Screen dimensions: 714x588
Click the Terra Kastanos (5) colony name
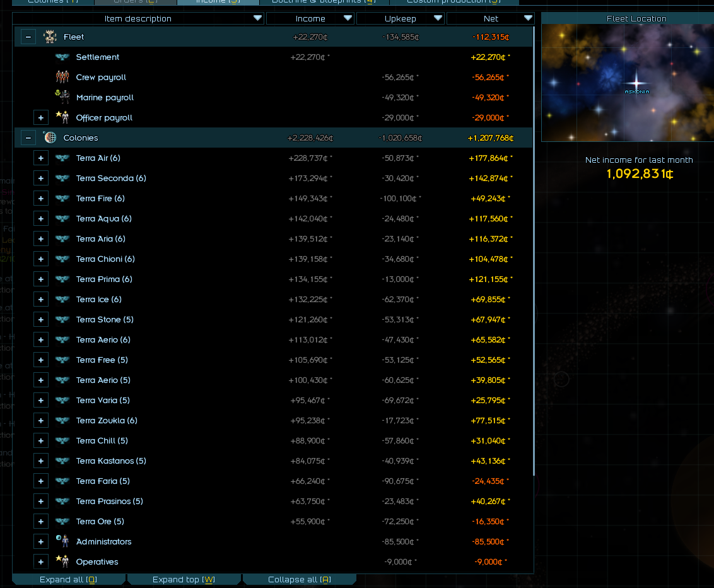(x=111, y=461)
